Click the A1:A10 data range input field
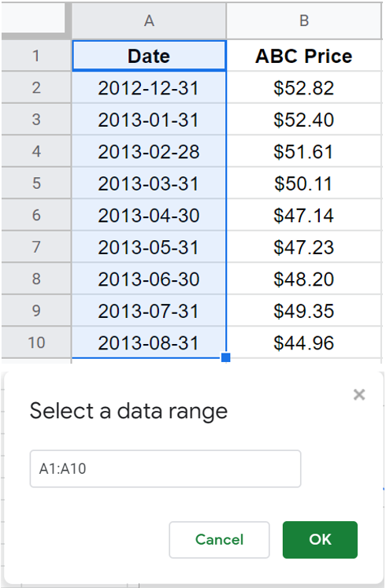 [165, 469]
